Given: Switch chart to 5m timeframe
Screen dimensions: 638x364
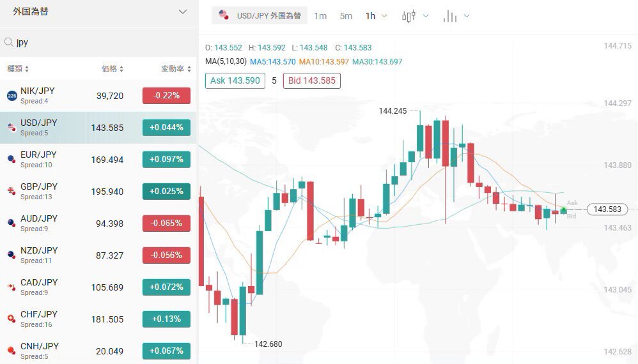Looking at the screenshot, I should pyautogui.click(x=346, y=16).
